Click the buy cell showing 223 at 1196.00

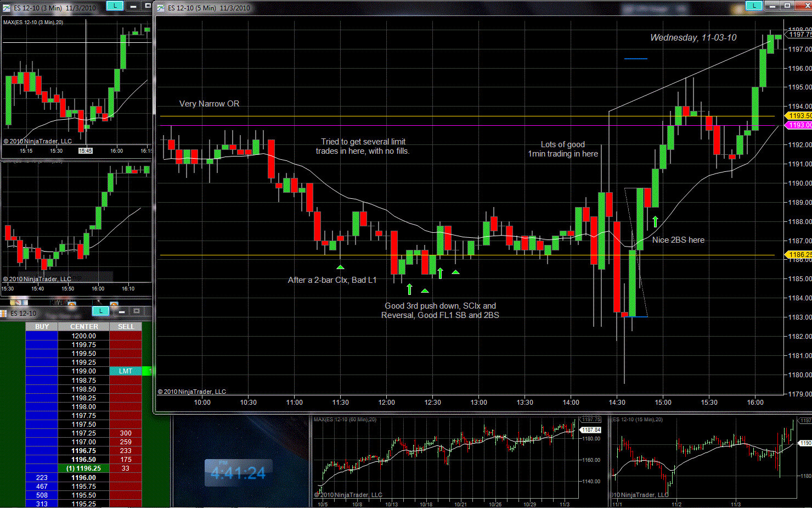42,478
